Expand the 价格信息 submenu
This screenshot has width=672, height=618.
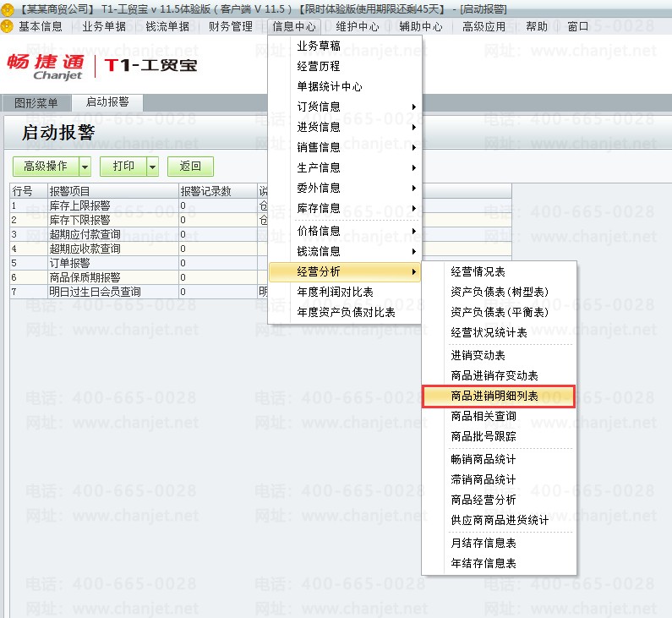pos(344,231)
